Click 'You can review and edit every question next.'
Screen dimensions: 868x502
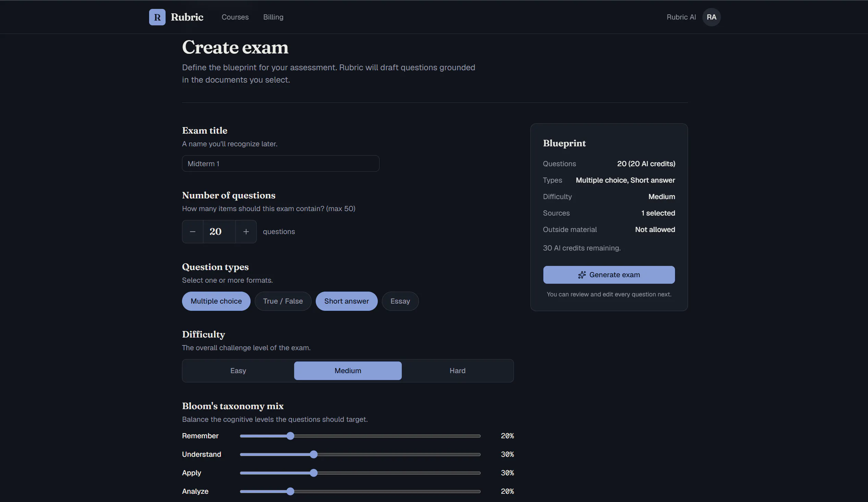point(608,294)
